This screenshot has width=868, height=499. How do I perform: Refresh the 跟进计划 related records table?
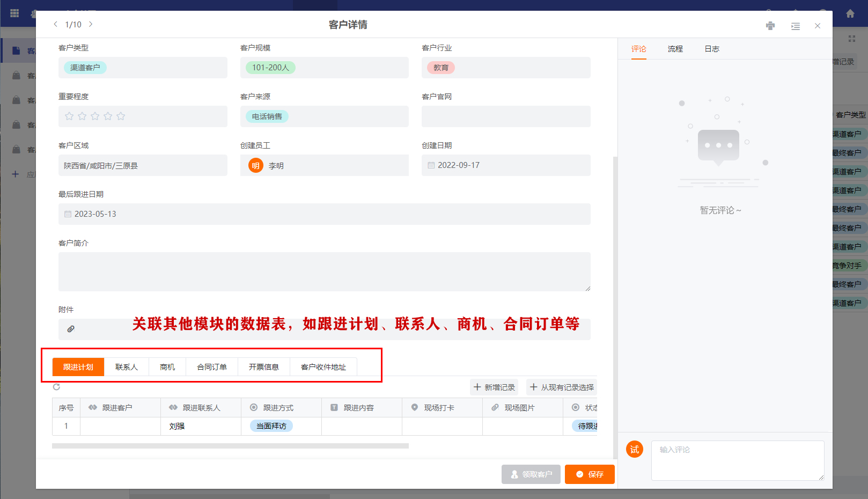click(56, 386)
